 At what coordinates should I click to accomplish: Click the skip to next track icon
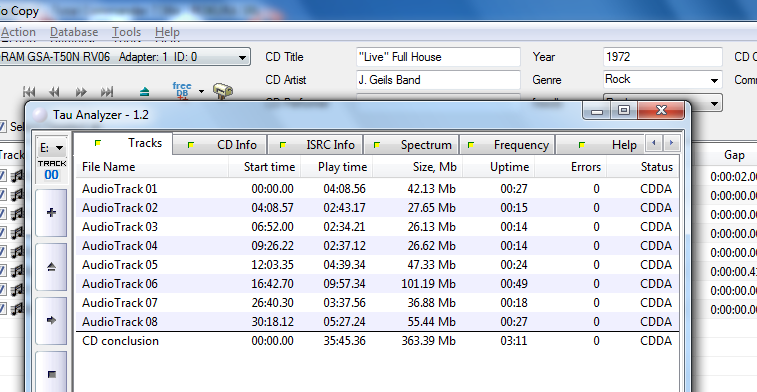click(107, 91)
